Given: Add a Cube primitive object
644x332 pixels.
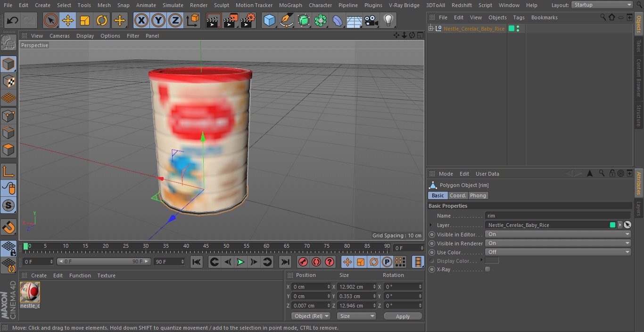Looking at the screenshot, I should pos(269,20).
